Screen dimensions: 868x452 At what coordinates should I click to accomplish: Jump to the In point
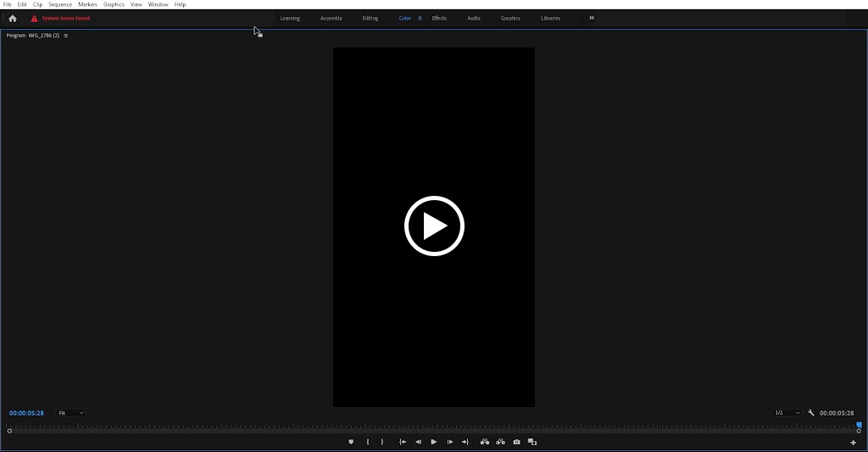[x=403, y=442]
